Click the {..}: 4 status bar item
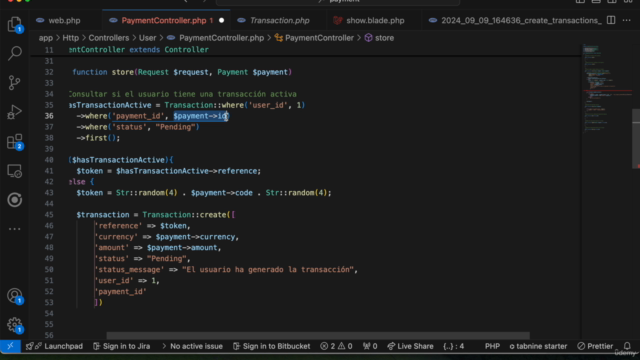The image size is (640, 360). 453,346
